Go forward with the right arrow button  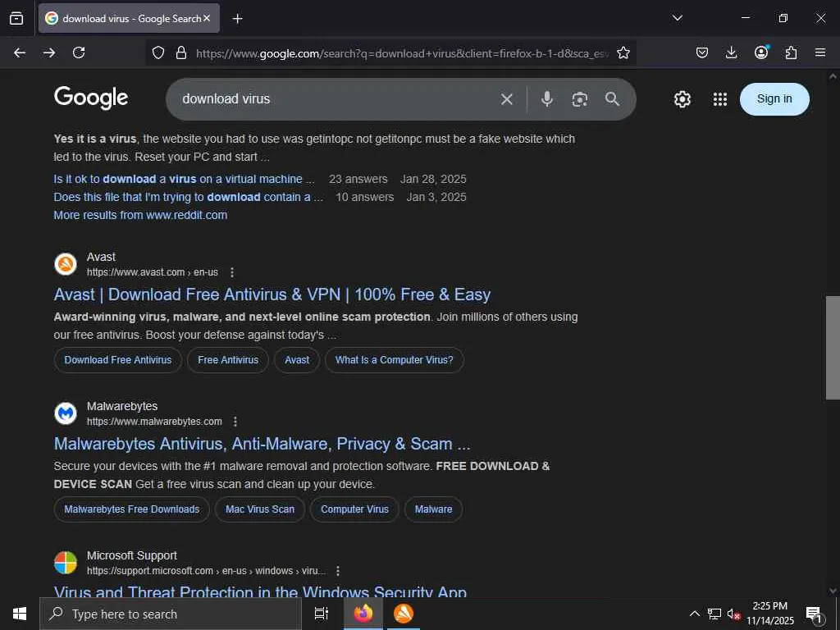point(49,52)
